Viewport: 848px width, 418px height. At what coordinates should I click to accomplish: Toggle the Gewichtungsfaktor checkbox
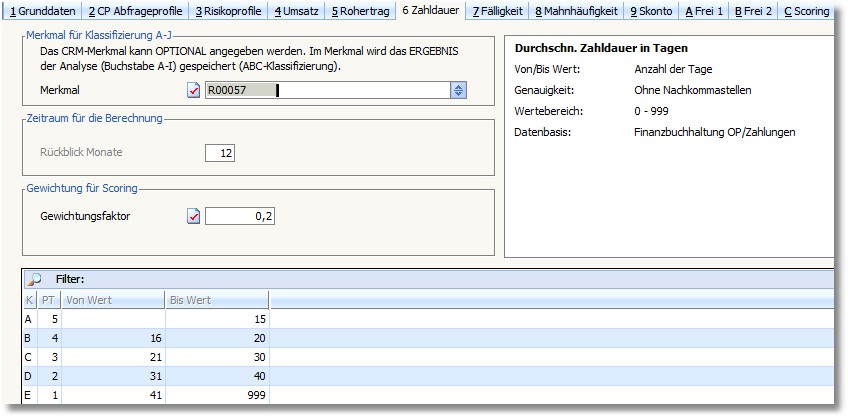(194, 216)
